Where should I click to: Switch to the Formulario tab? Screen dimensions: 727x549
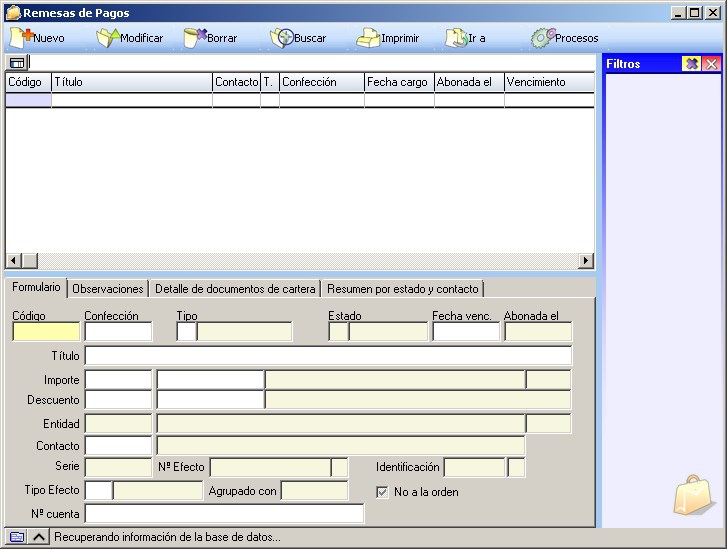click(x=36, y=287)
